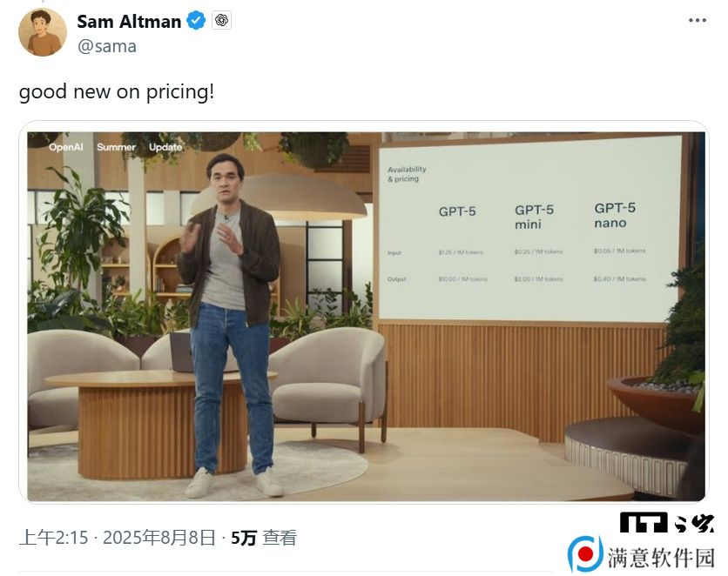
Task: Click the OpenAI affiliation badge icon
Action: coord(221,20)
